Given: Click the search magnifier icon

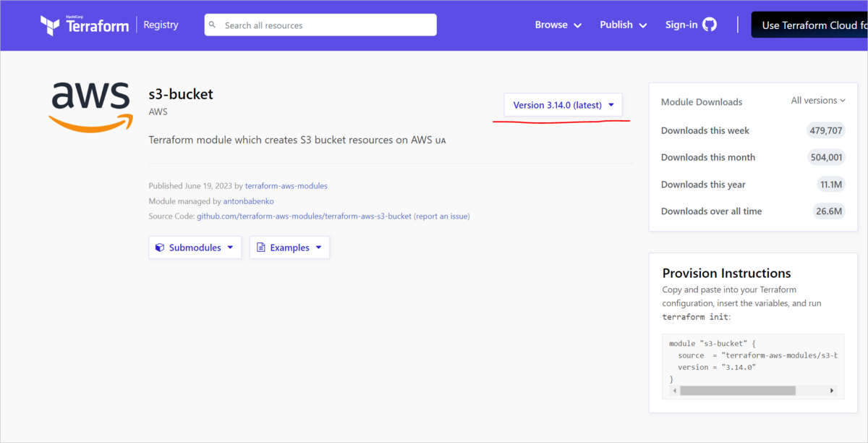Looking at the screenshot, I should point(213,25).
